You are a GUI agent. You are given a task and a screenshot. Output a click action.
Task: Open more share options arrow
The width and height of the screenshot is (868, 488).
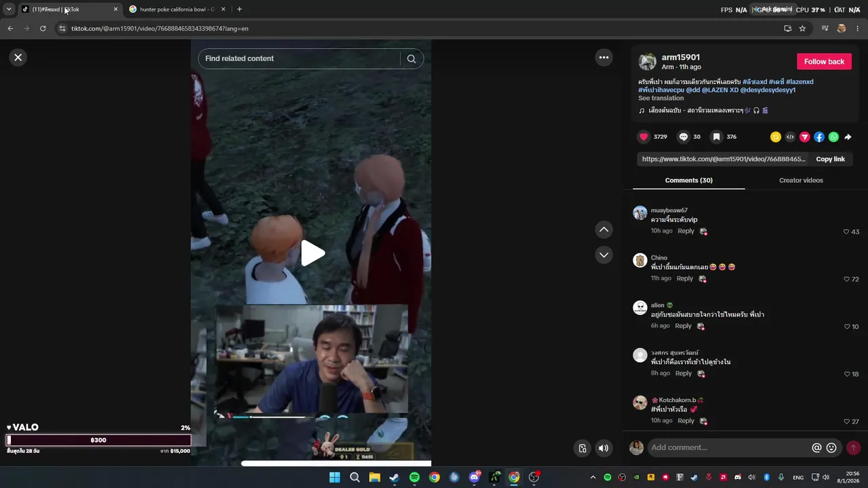pos(848,137)
